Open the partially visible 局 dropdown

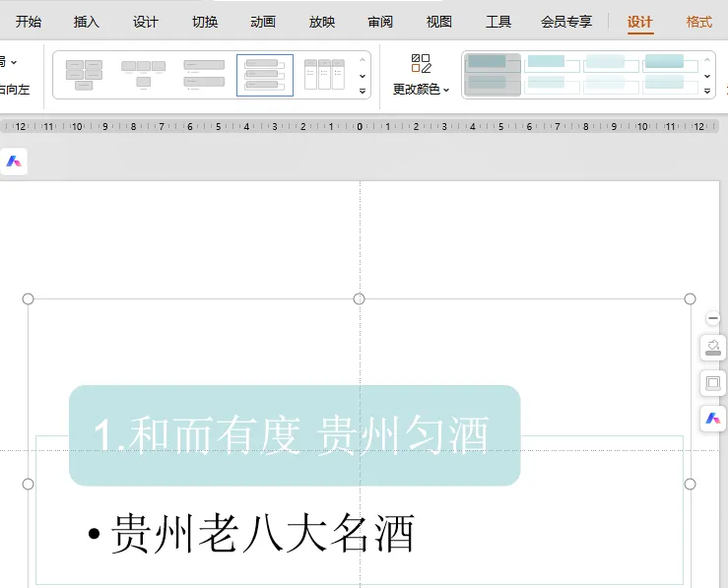click(8, 62)
